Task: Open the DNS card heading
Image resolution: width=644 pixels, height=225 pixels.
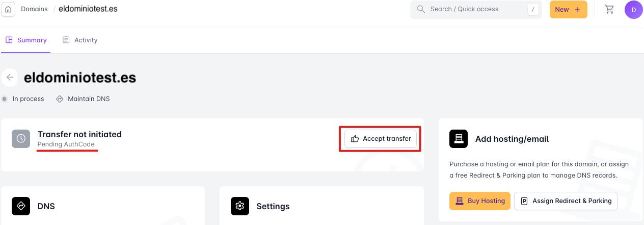Action: click(46, 206)
